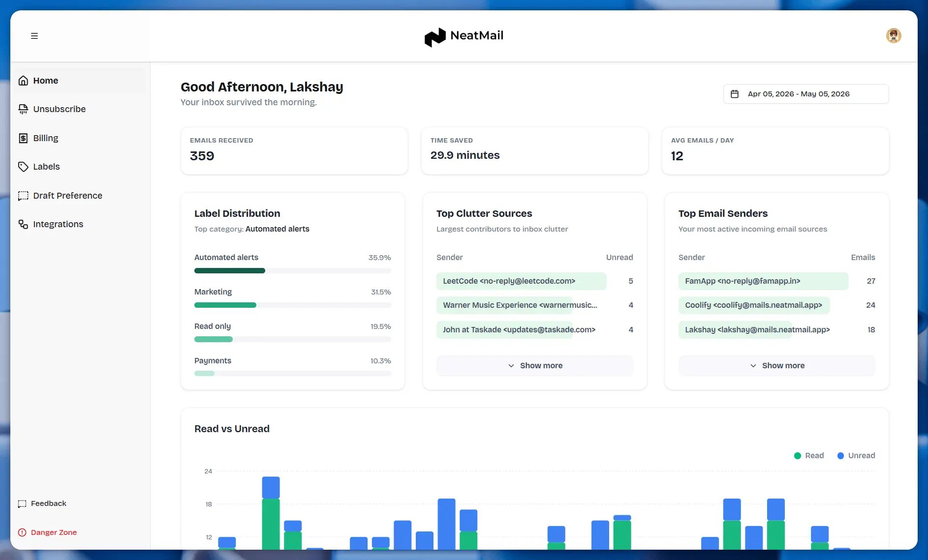Open the Feedback link
The image size is (928, 560).
coord(42,503)
